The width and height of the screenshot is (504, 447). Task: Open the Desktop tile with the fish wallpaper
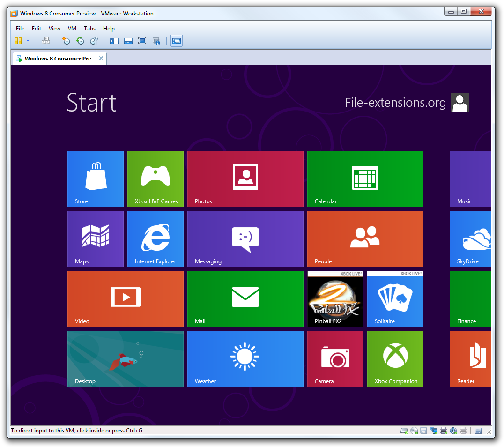(125, 358)
